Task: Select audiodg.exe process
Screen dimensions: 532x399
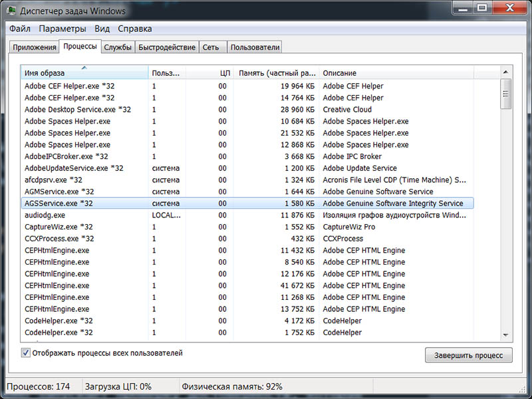Action: point(247,215)
